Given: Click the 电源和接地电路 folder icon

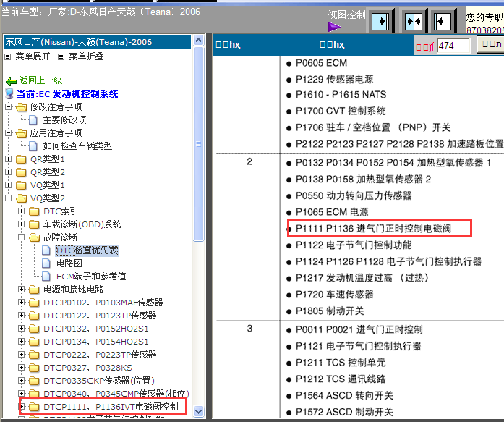Looking at the screenshot, I should point(35,290).
